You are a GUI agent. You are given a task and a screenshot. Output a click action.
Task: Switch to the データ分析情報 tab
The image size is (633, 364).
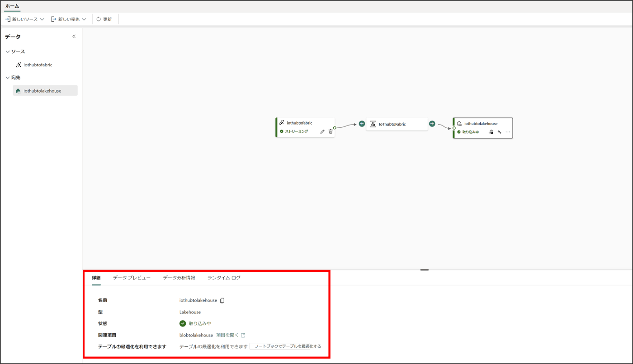click(179, 278)
